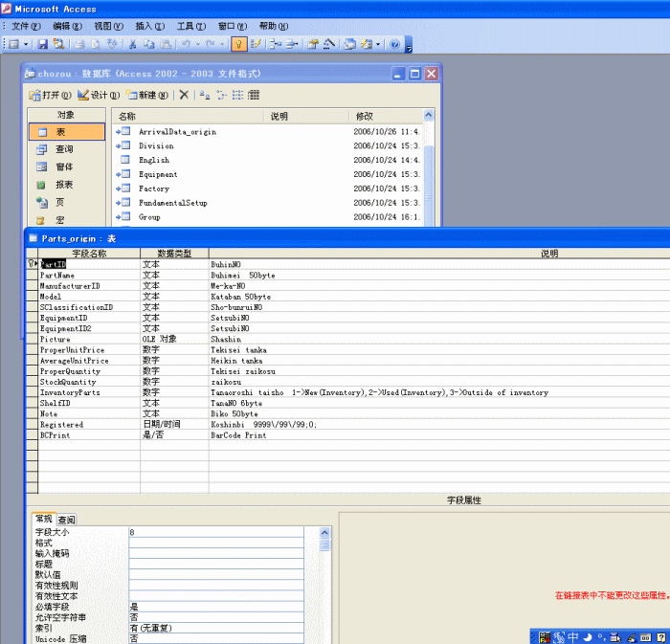Click the Undo arrow icon

click(x=187, y=44)
